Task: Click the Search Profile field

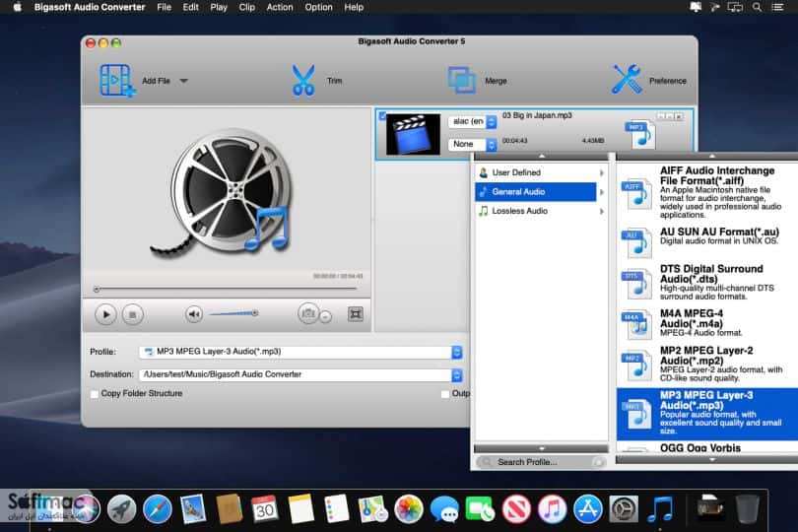Action: [541, 462]
